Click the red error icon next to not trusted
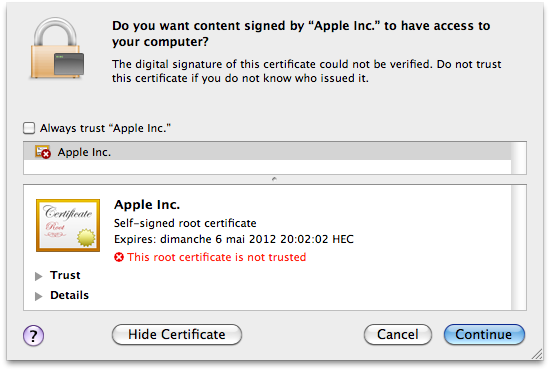The image size is (550, 371). [x=119, y=257]
